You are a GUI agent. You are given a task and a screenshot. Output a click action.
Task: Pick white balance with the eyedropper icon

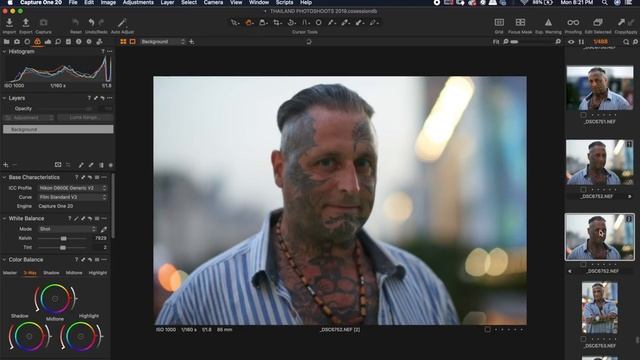[104, 229]
